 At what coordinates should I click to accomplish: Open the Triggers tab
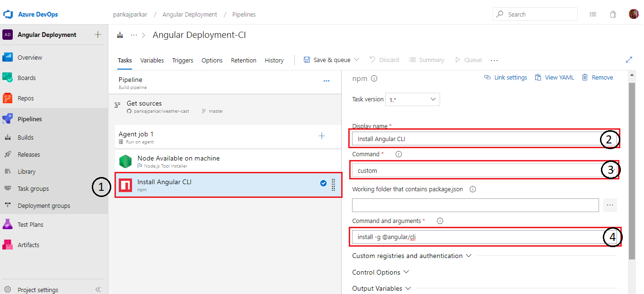coord(182,60)
